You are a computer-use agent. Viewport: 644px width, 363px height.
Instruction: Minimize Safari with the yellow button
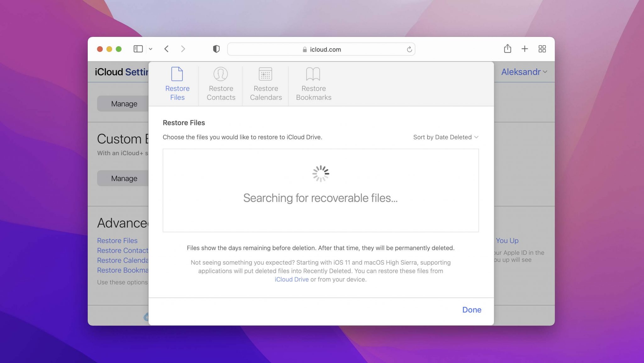(x=109, y=49)
